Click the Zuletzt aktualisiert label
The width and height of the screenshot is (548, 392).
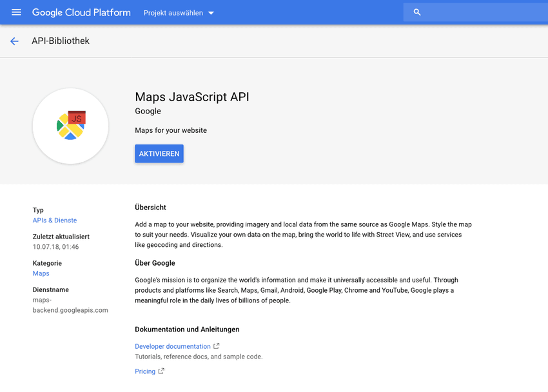(61, 237)
